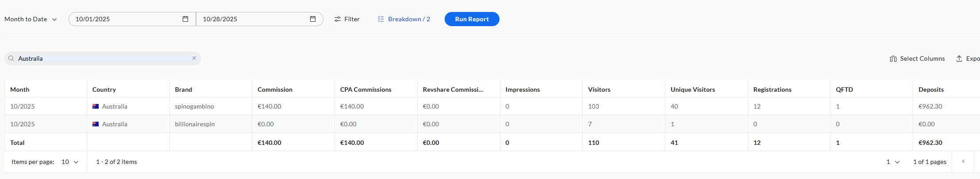The image size is (980, 179).
Task: Open the start date calendar picker icon
Action: click(185, 19)
